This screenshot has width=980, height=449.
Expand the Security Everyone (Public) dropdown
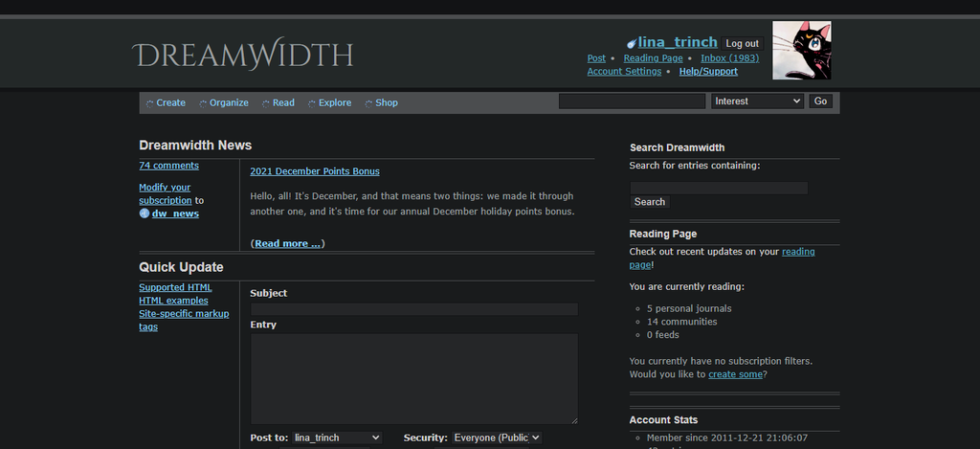pos(497,438)
